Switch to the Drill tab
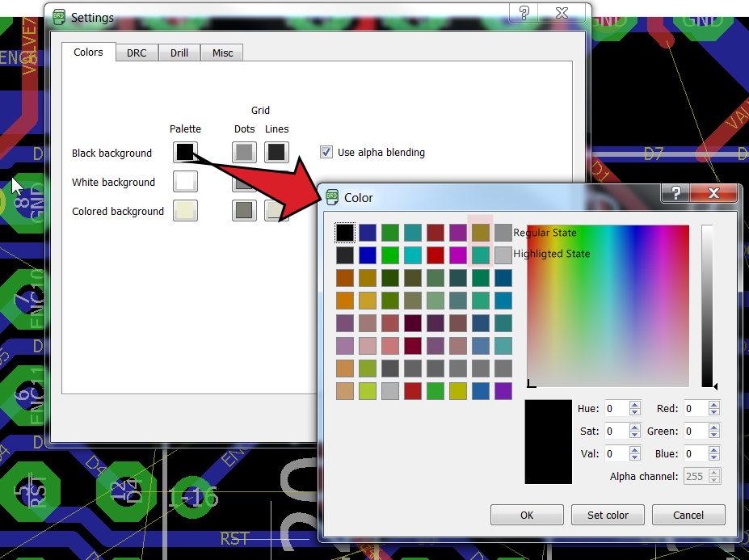 point(179,53)
